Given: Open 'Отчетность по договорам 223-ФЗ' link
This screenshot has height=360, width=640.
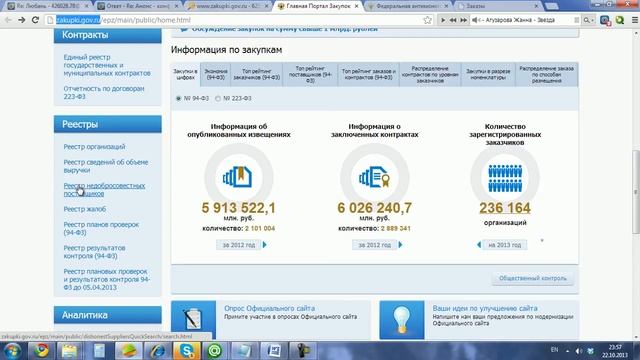Looking at the screenshot, I should tap(104, 93).
